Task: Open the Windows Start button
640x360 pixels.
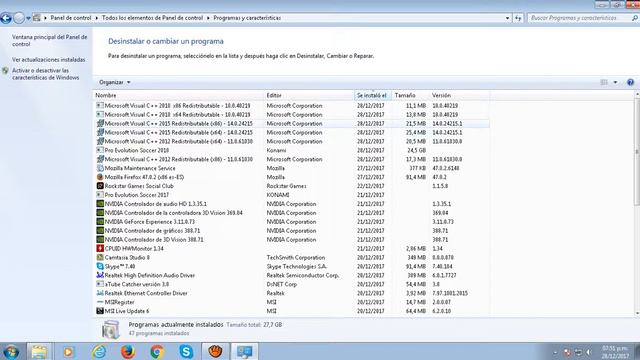Action: tap(11, 351)
